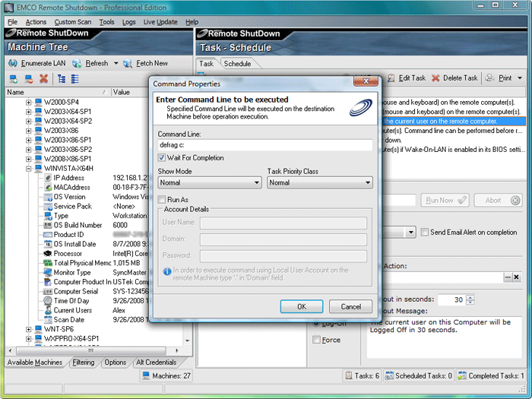Click the W2000-SP4 computer icon
The image size is (532, 399).
pyautogui.click(x=38, y=102)
